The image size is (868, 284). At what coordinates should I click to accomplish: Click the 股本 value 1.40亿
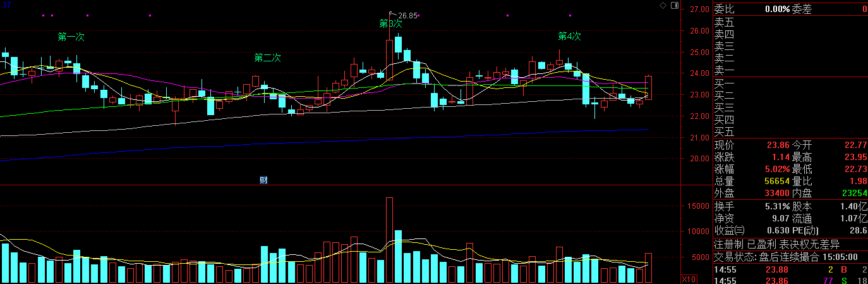(854, 207)
